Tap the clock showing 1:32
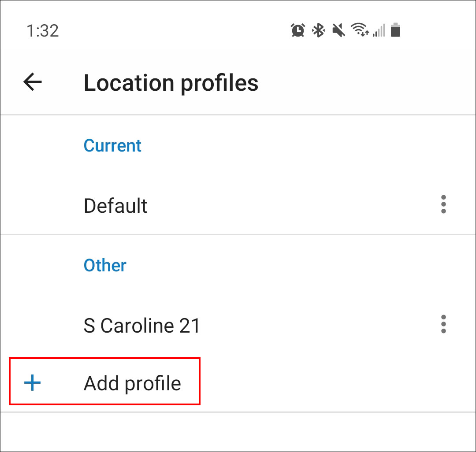 43,30
